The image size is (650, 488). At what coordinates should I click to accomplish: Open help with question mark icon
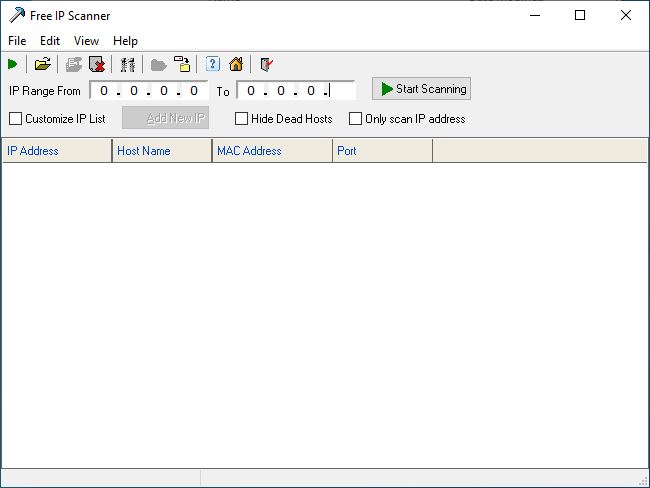[213, 64]
